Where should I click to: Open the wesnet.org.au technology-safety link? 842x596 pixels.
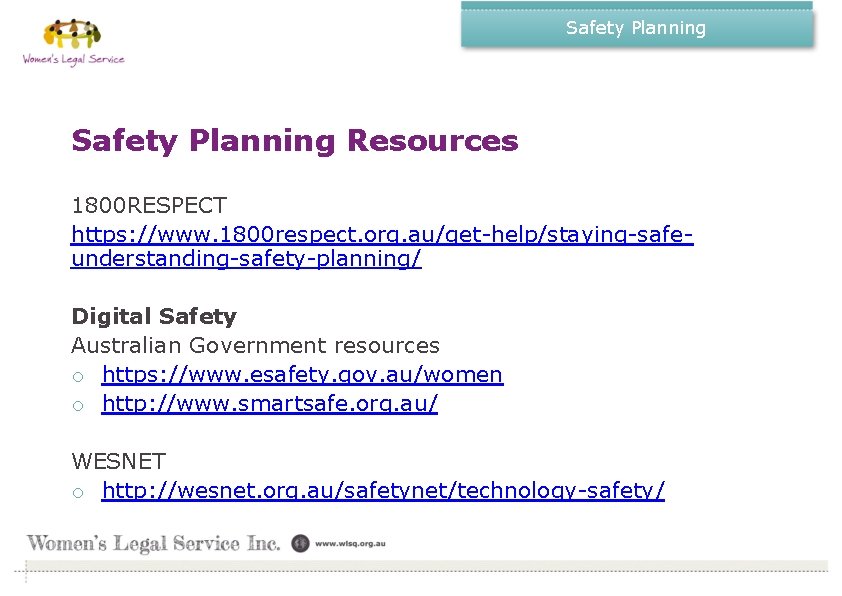pyautogui.click(x=383, y=491)
